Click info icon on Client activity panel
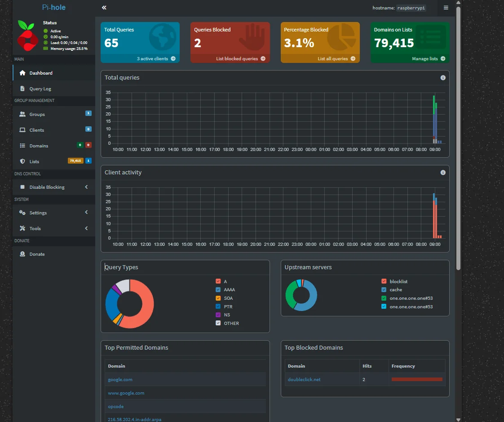Image resolution: width=504 pixels, height=422 pixels. [443, 173]
